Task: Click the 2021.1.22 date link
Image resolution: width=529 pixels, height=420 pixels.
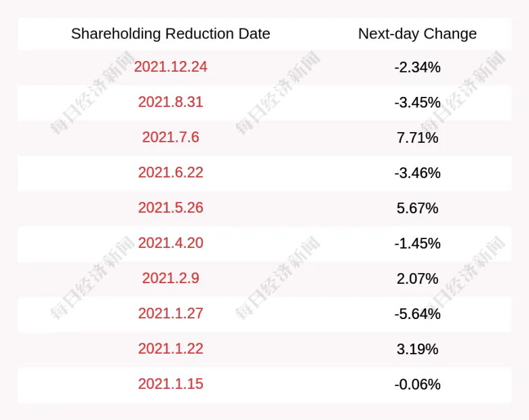Action: click(x=170, y=349)
